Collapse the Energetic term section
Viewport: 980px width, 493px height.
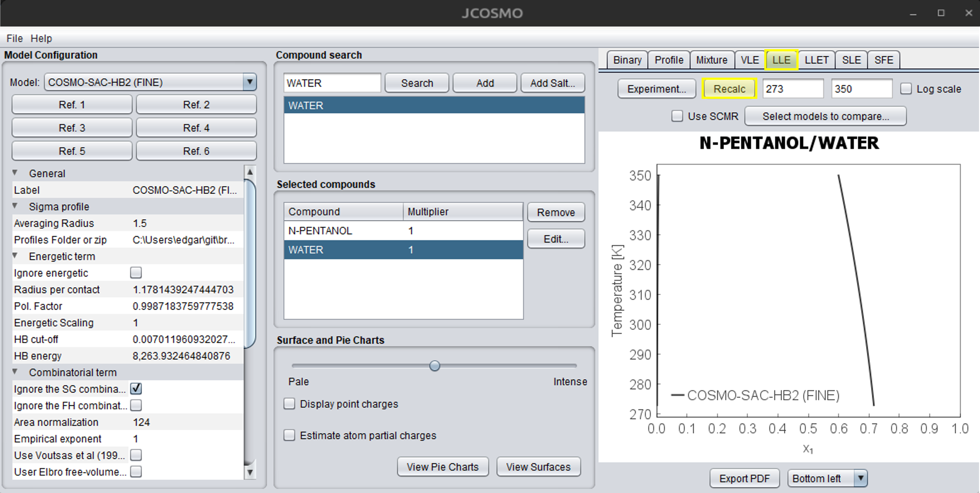pyautogui.click(x=15, y=256)
